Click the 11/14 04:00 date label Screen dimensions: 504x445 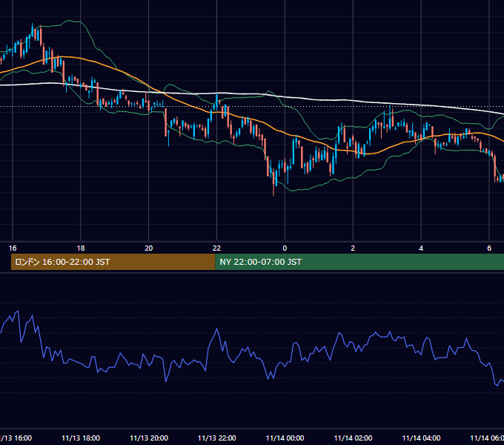(x=421, y=438)
